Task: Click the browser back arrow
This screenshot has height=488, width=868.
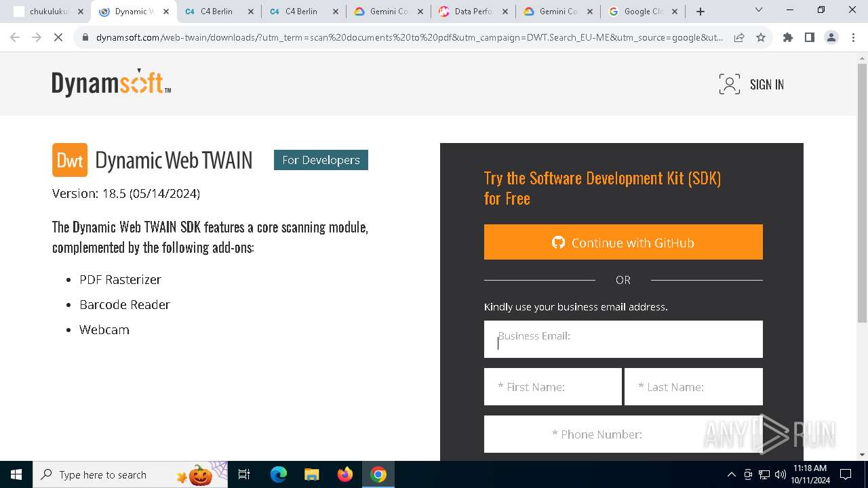Action: (15, 37)
